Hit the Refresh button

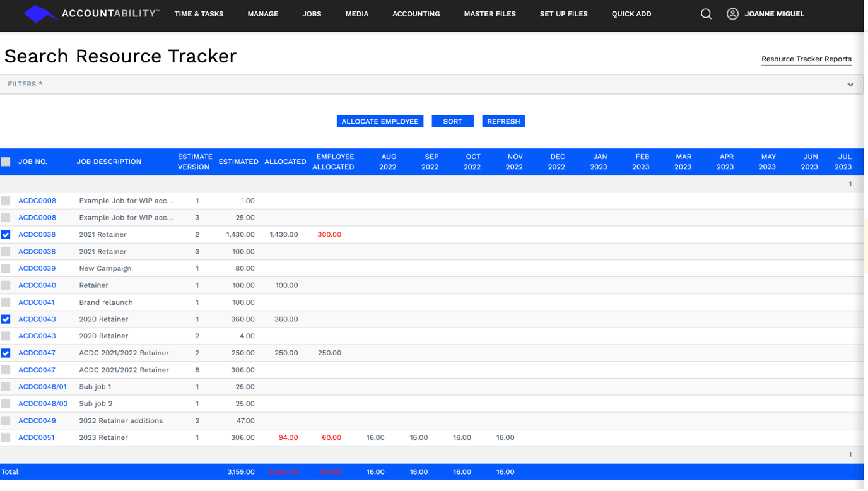pos(503,121)
